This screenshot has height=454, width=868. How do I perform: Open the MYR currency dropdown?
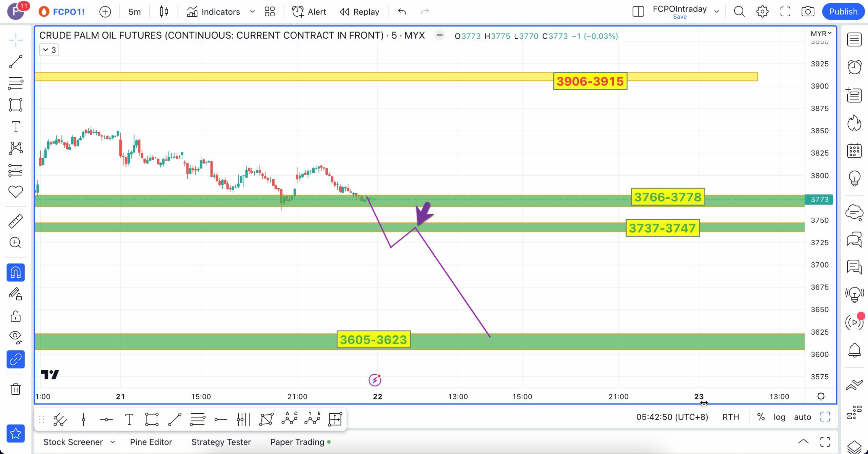pyautogui.click(x=821, y=34)
